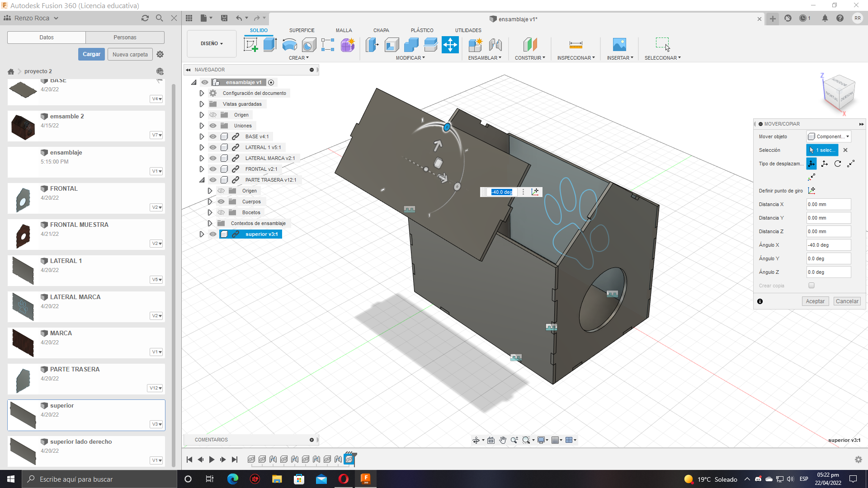Click the Insert image icon
Screen dimensions: 868x488
coord(619,45)
